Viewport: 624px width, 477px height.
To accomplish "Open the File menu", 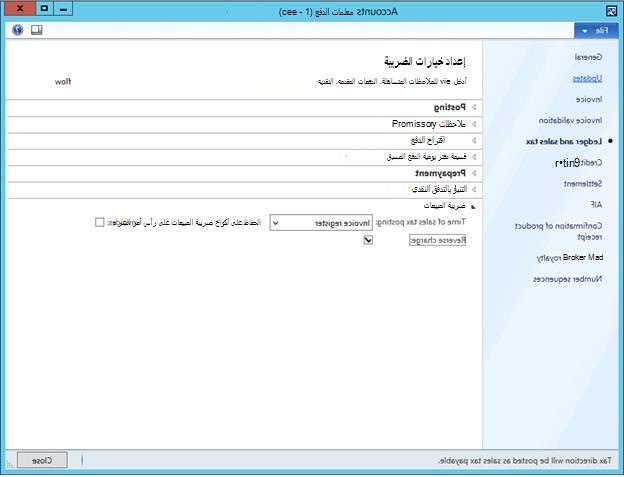I will [x=596, y=31].
